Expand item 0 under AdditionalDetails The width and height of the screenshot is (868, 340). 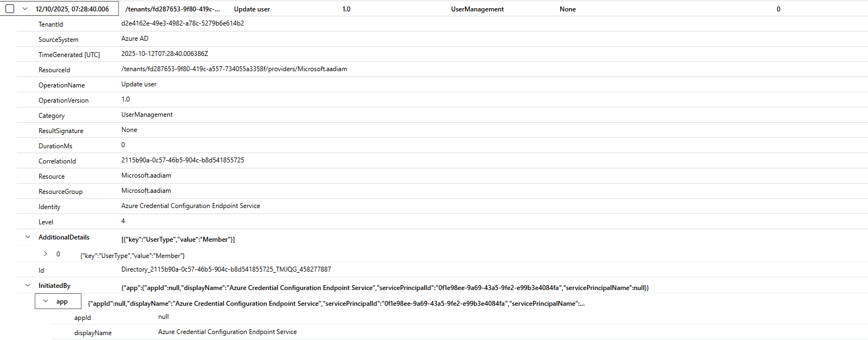[46, 254]
